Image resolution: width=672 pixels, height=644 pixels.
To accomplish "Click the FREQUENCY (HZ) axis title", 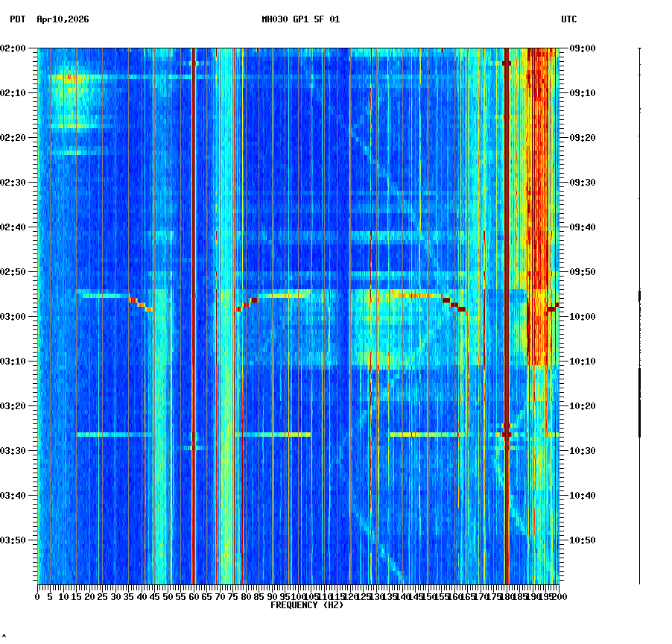I will tap(307, 604).
